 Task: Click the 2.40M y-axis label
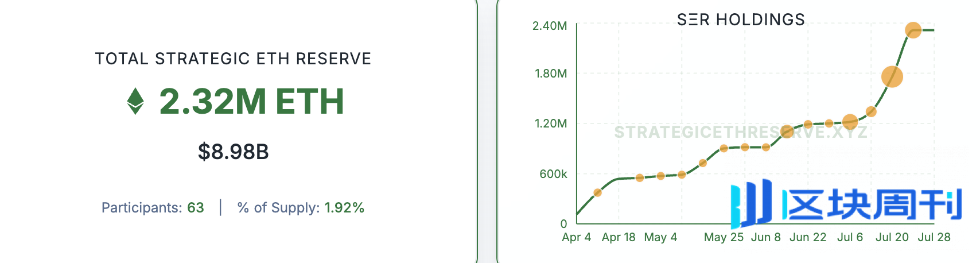pos(550,26)
